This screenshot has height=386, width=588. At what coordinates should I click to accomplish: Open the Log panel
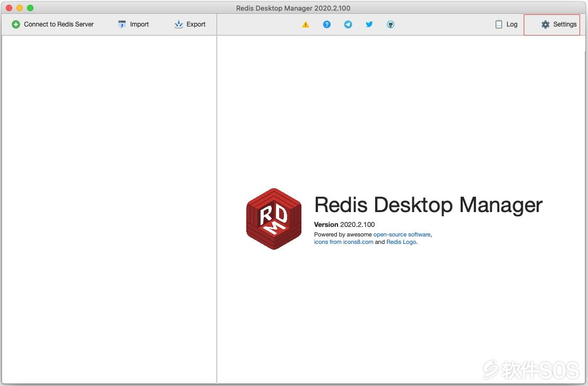tap(506, 24)
